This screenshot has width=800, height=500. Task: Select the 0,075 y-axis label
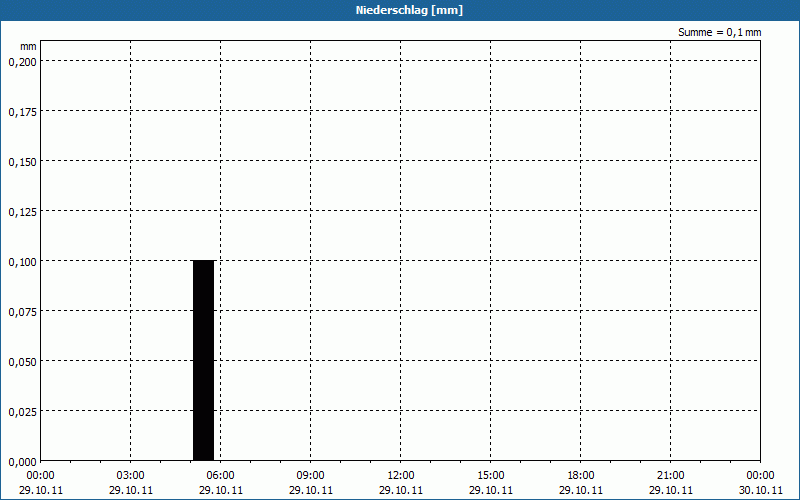pyautogui.click(x=22, y=311)
